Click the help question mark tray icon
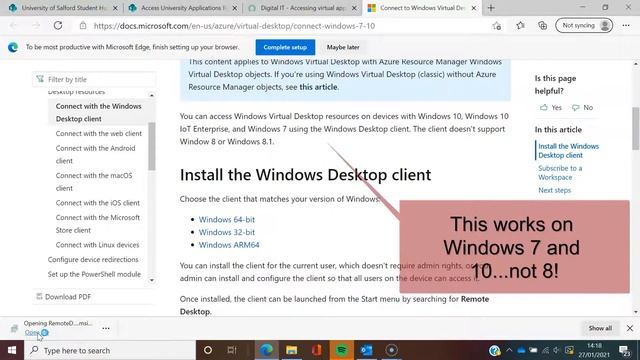Image resolution: width=640 pixels, height=360 pixels. pyautogui.click(x=494, y=350)
